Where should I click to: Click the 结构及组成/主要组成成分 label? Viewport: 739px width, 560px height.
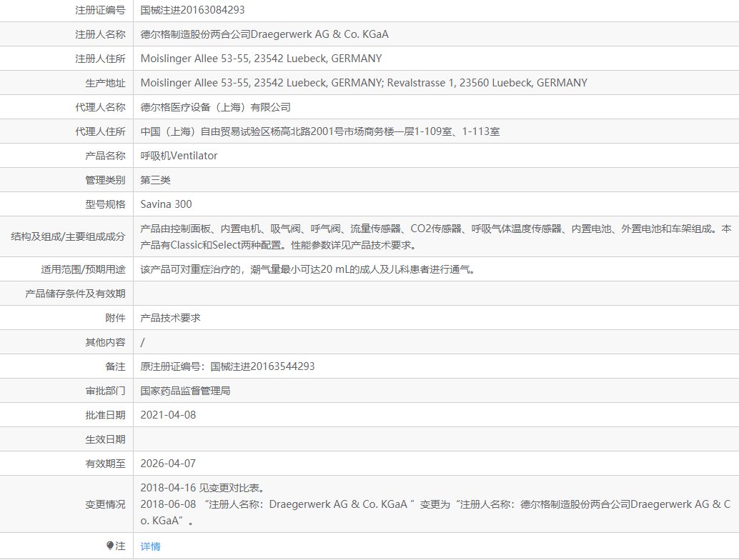coord(69,237)
